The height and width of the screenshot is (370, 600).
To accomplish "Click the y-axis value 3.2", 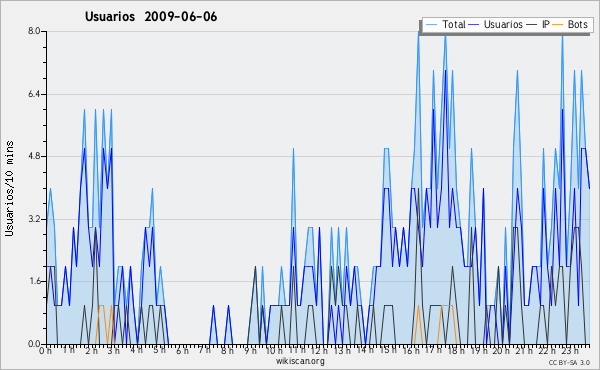I will click(34, 219).
